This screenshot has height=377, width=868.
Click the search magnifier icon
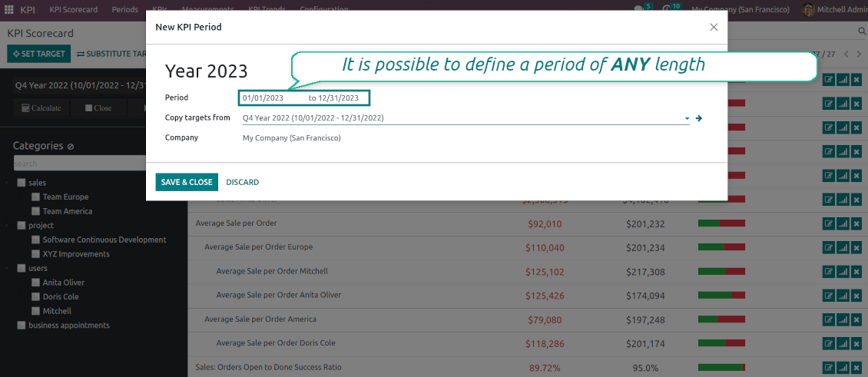[861, 31]
